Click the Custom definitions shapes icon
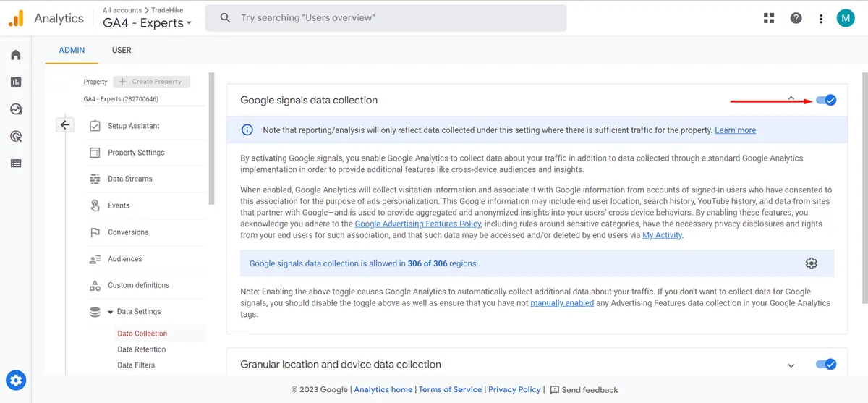Viewport: 868px width, 403px height. point(95,285)
